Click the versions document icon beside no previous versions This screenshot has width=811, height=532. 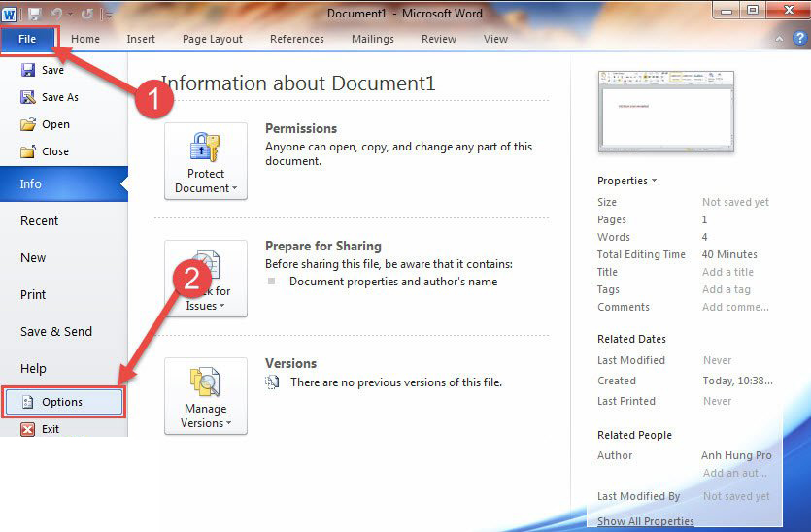coord(272,382)
